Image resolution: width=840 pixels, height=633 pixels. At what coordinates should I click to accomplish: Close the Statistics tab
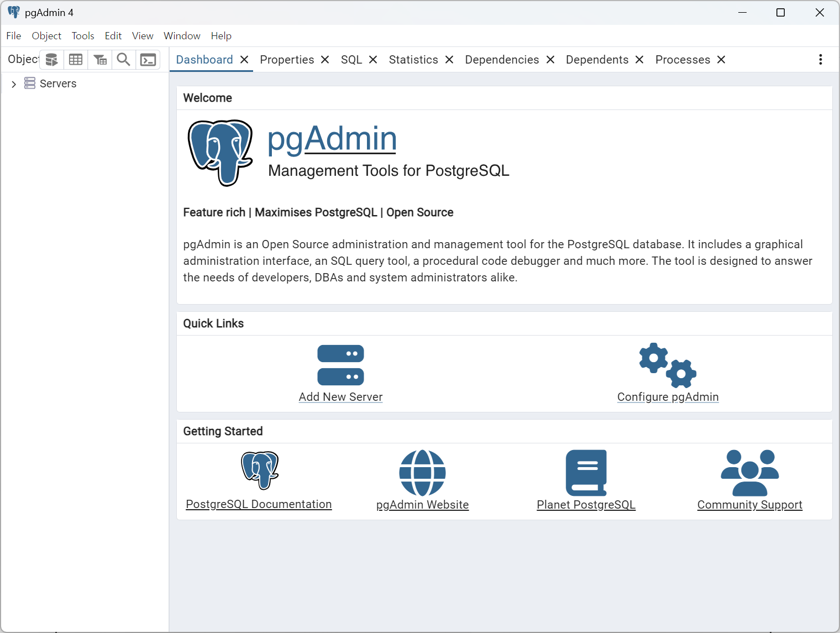pos(449,60)
